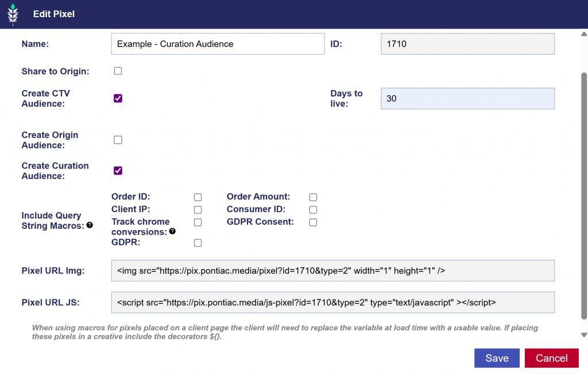The height and width of the screenshot is (374, 588).
Task: Click into the Name text field
Action: (218, 44)
